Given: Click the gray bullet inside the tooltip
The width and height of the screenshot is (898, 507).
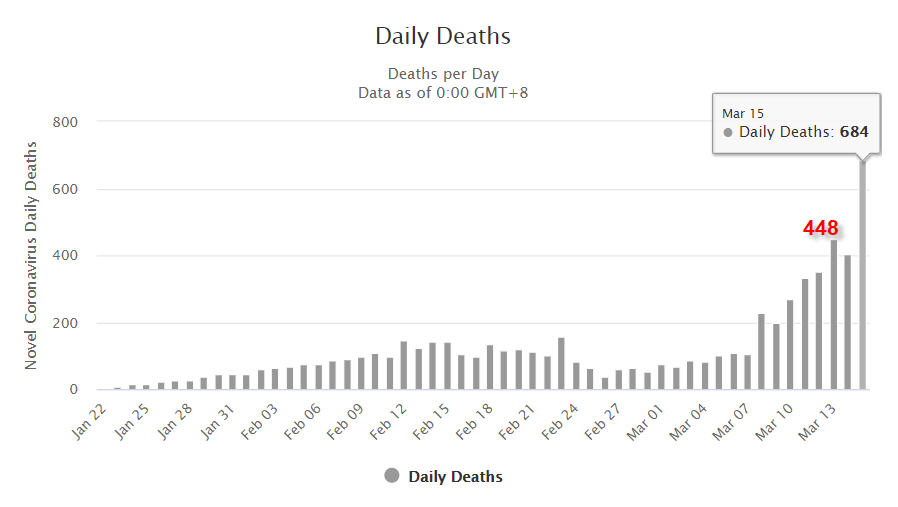Looking at the screenshot, I should tap(728, 132).
